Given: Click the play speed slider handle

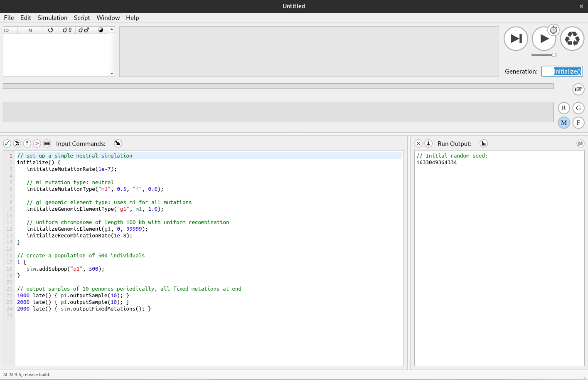Looking at the screenshot, I should click(554, 55).
